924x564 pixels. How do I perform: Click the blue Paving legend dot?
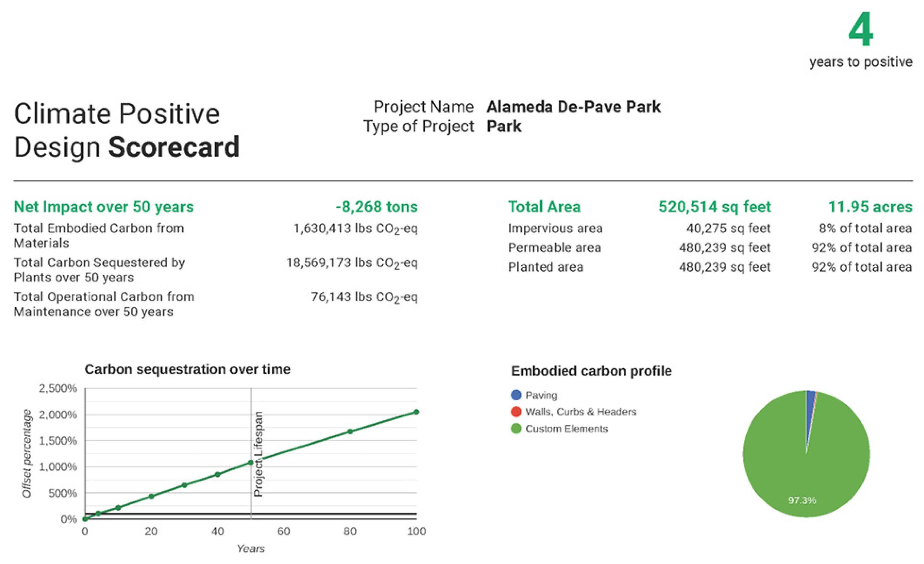pos(516,395)
